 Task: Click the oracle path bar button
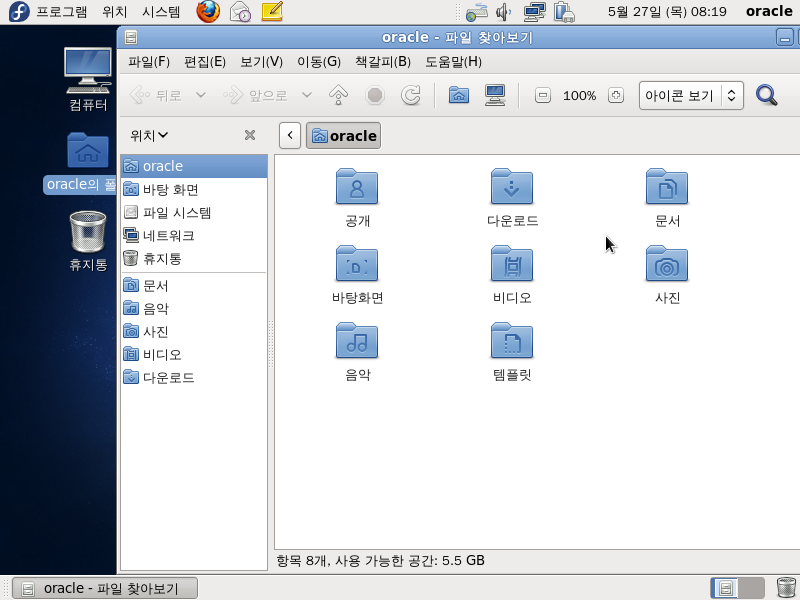[x=343, y=136]
